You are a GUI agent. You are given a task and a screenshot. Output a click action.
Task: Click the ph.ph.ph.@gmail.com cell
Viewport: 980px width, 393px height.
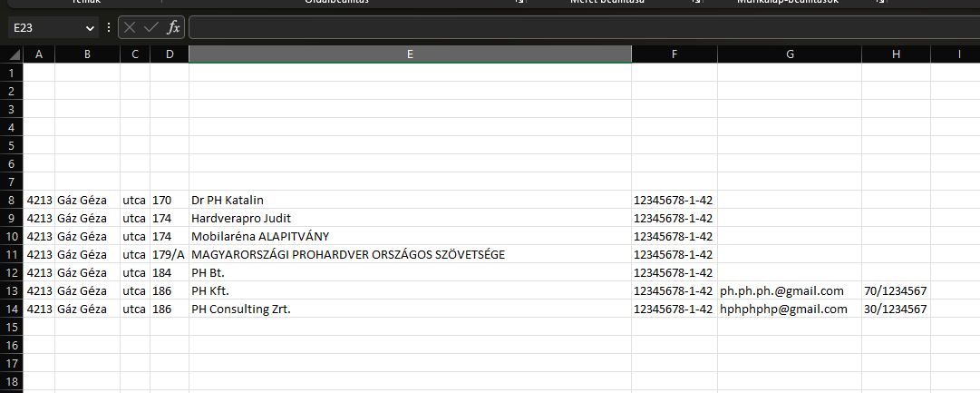click(790, 291)
